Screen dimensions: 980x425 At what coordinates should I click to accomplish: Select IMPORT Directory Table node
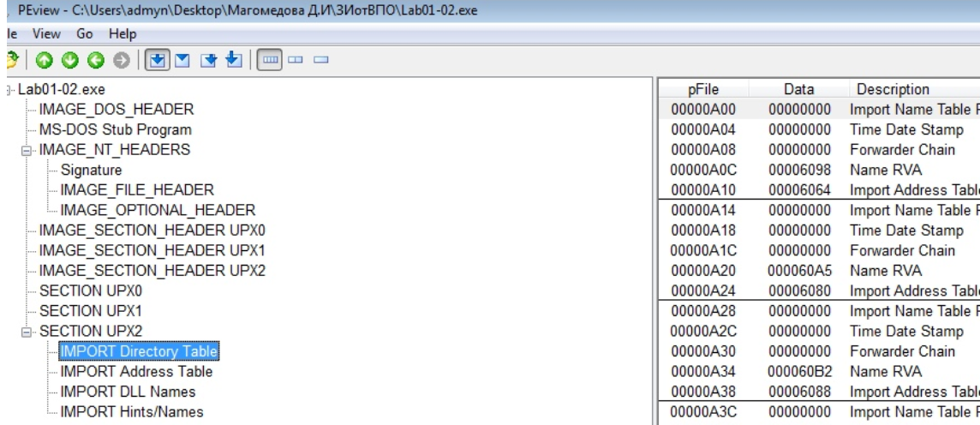[x=138, y=351]
